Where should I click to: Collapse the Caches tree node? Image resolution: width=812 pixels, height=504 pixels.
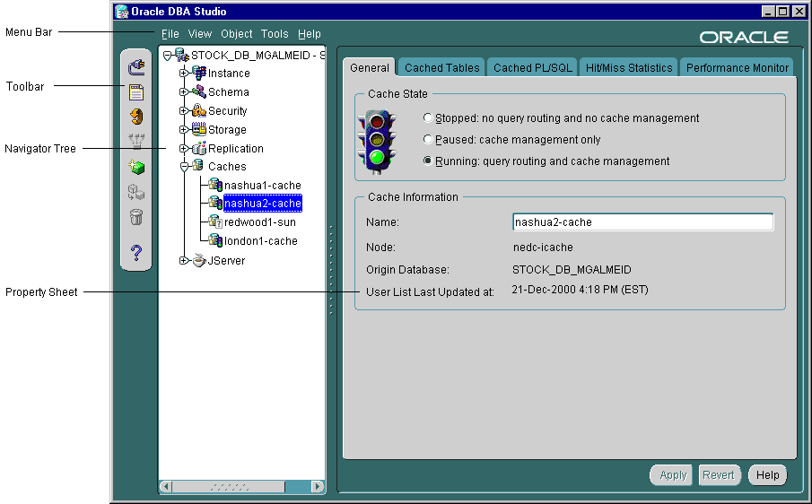coord(184,167)
